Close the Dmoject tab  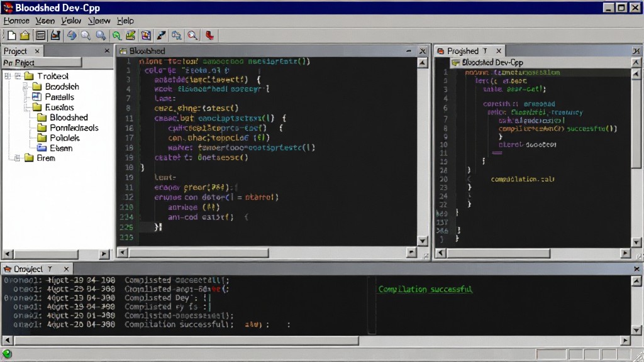click(x=66, y=269)
